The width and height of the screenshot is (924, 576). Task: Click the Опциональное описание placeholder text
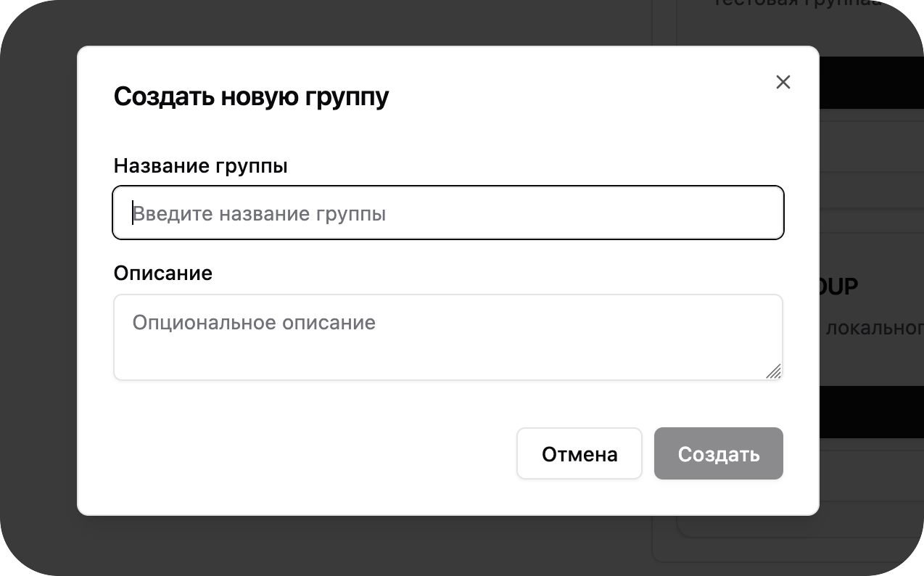[x=254, y=322]
